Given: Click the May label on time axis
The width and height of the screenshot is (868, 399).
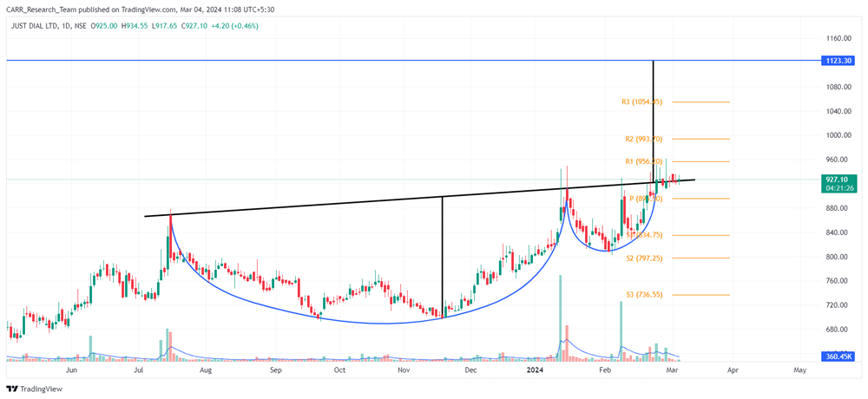Looking at the screenshot, I should point(800,370).
